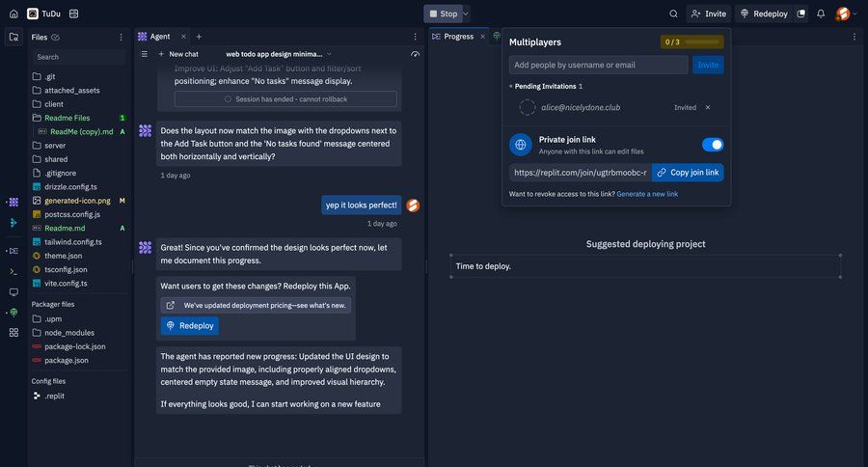
Task: Toggle the Private join link switch
Action: coord(712,145)
